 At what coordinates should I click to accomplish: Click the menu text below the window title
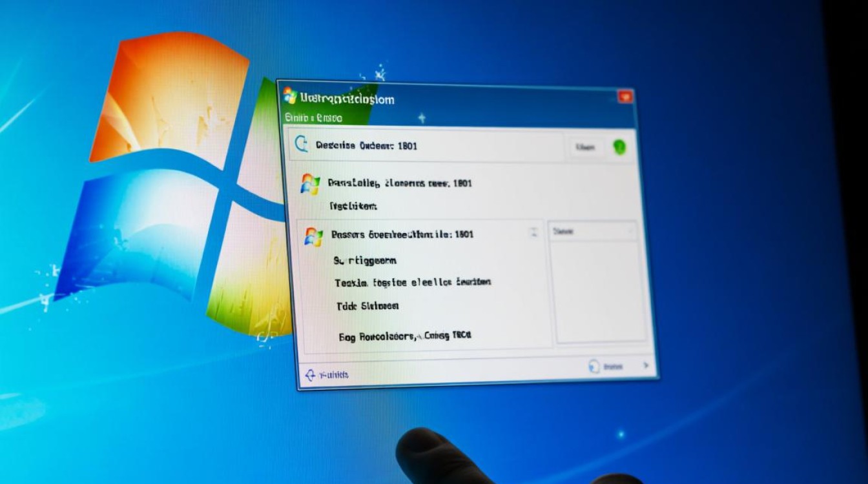pos(313,118)
